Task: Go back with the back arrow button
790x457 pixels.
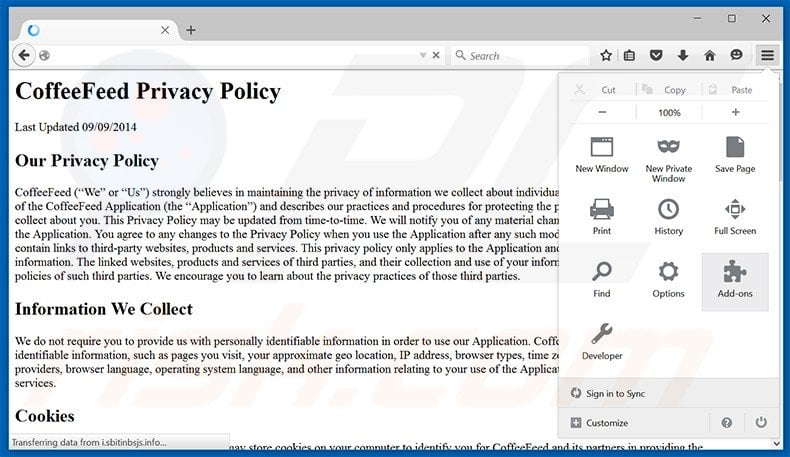Action: pos(24,55)
